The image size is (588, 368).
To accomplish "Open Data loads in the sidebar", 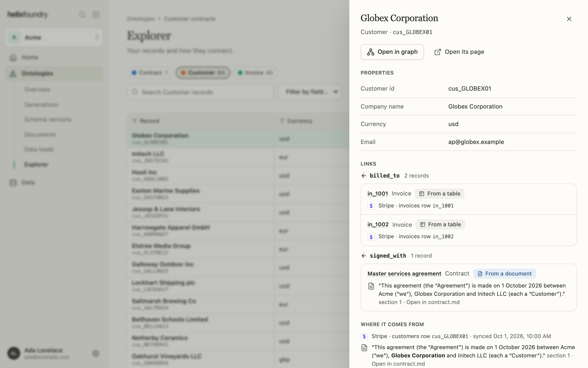I will pyautogui.click(x=39, y=149).
